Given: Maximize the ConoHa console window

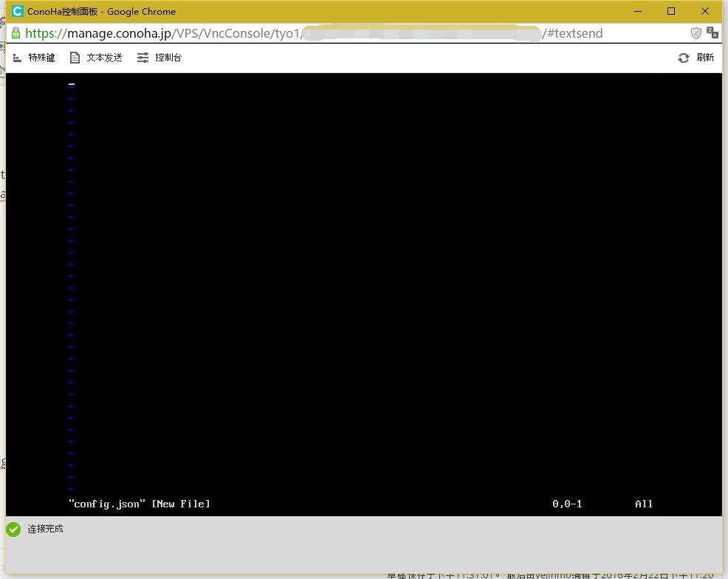Looking at the screenshot, I should (671, 11).
